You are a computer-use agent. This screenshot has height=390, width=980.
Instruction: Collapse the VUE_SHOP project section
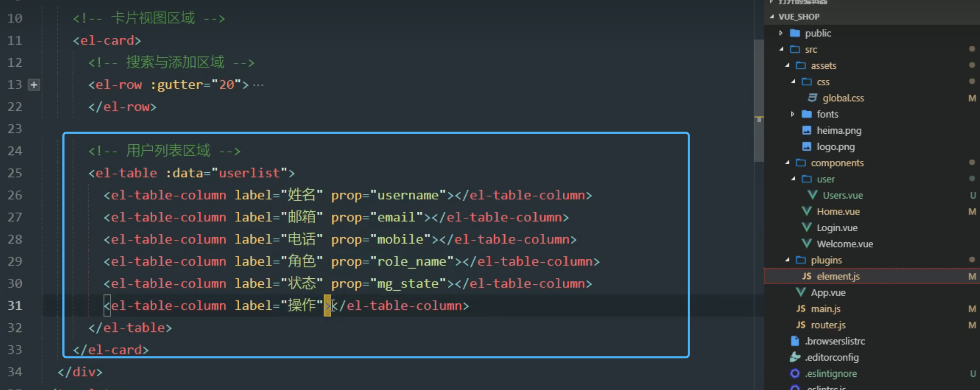[x=771, y=17]
